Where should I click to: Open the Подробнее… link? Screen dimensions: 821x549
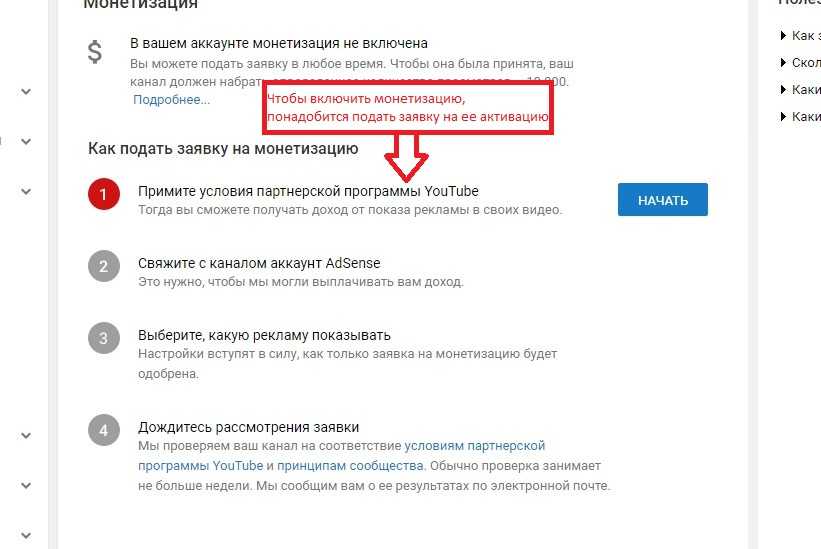tap(171, 99)
